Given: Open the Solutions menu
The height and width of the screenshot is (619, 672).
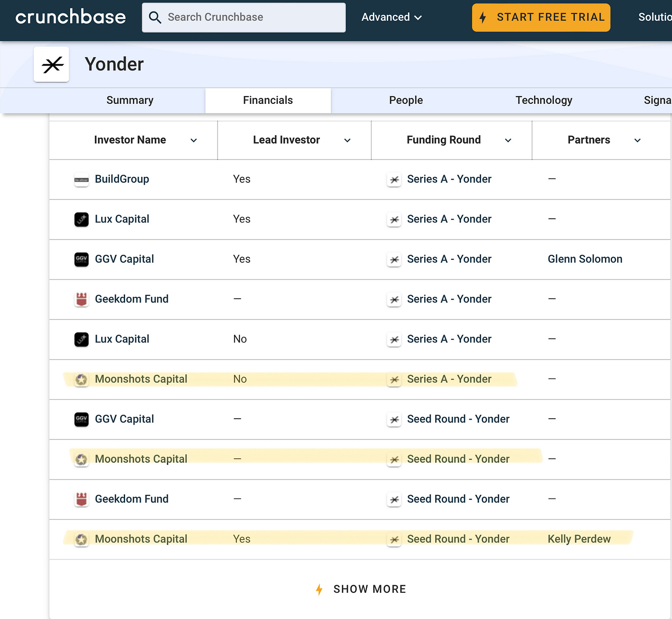Looking at the screenshot, I should pyautogui.click(x=655, y=17).
